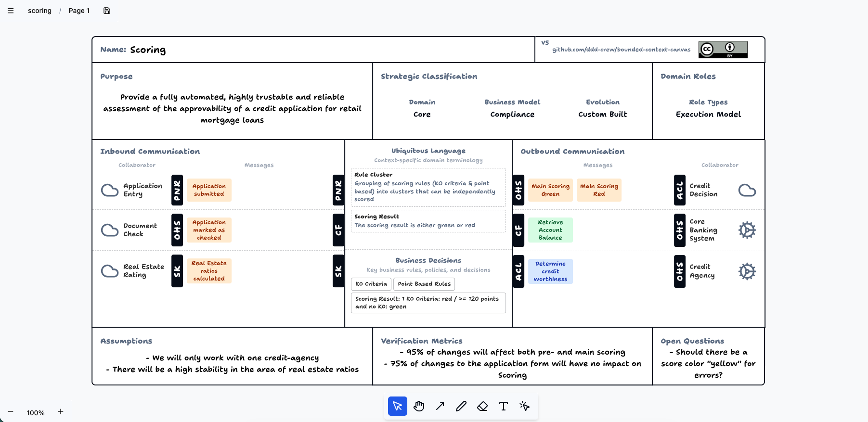Click OHS badge beside Document Check

tap(177, 230)
